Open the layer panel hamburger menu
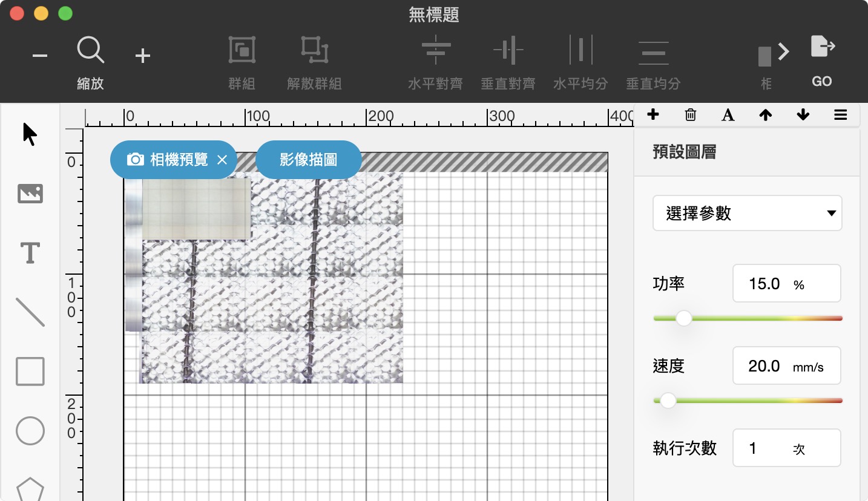The width and height of the screenshot is (868, 501). [840, 115]
